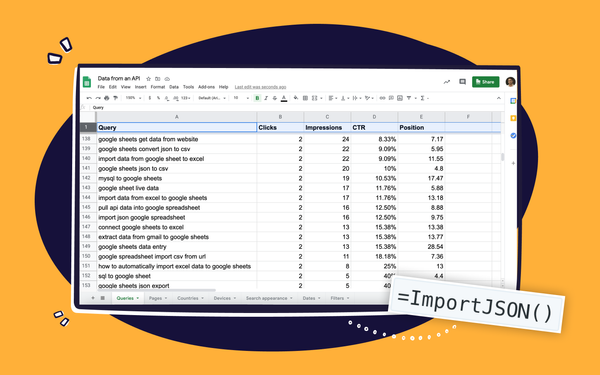600x375 pixels.
Task: Open the Data menu
Action: click(x=174, y=87)
